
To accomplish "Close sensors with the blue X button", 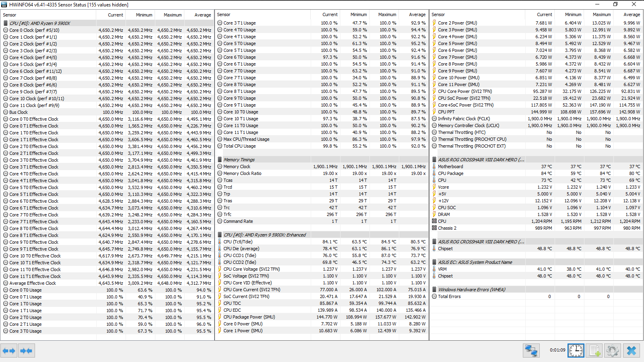I will tap(631, 351).
